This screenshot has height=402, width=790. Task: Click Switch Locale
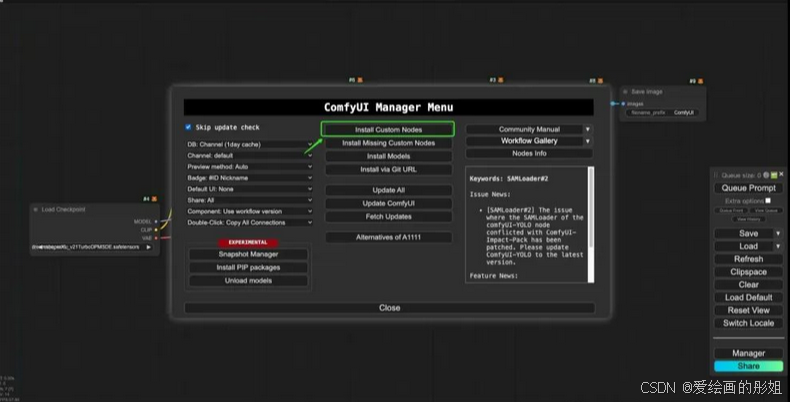pos(748,323)
